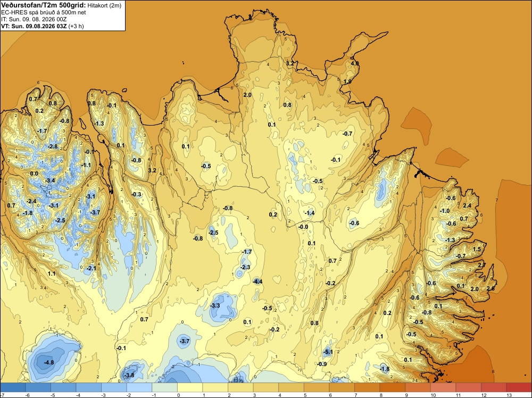Click the 'EC-HRES spá brúuð á 500m net' line
This screenshot has height=398, width=532.
pos(44,13)
